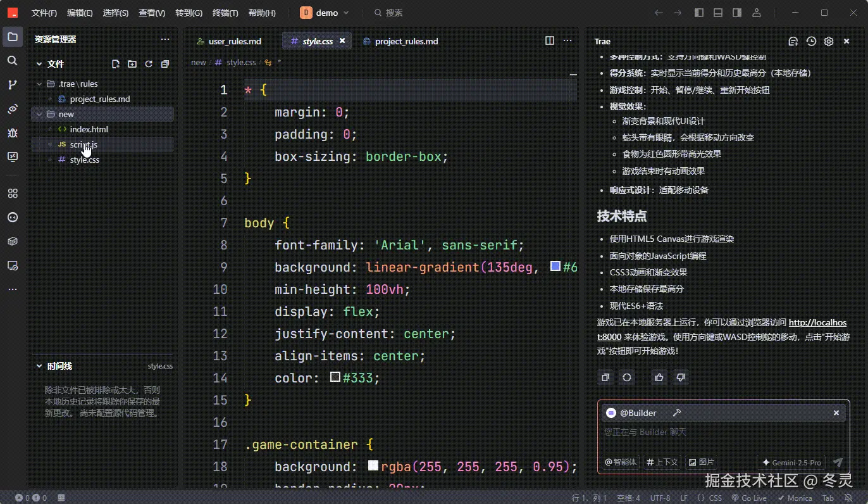
Task: Collapse the .trae\rules folder
Action: point(39,84)
